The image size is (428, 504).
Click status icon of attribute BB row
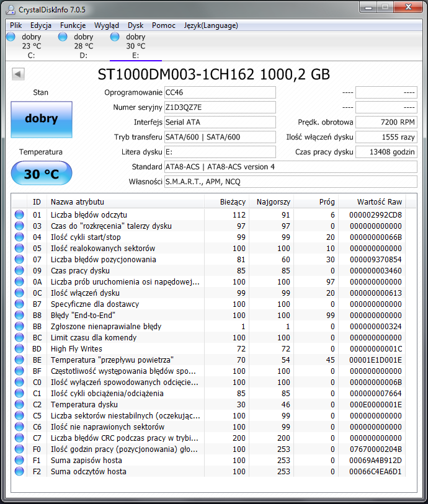[x=19, y=327]
